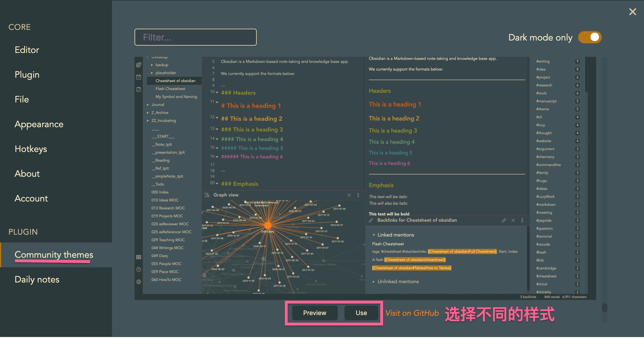
Task: Click the theme Filter input field
Action: [195, 37]
